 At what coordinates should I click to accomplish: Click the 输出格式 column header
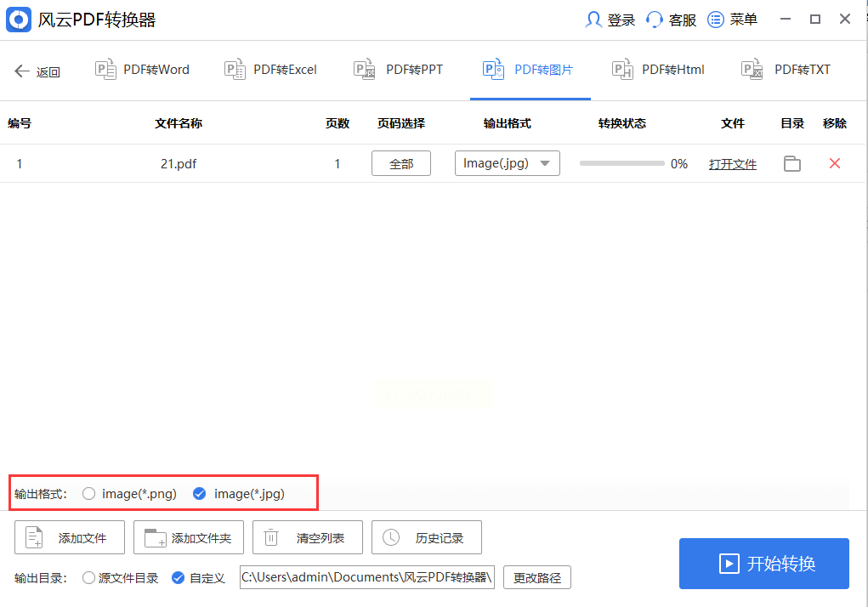click(x=507, y=123)
